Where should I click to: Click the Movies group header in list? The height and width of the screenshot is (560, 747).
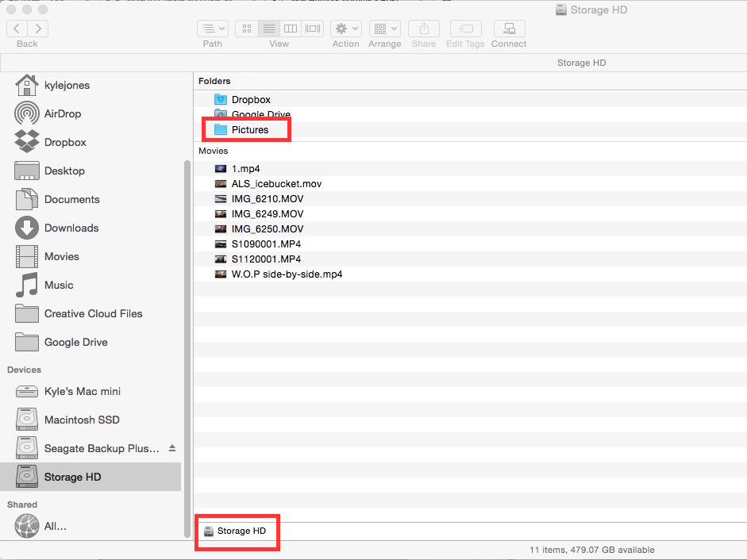tap(213, 151)
